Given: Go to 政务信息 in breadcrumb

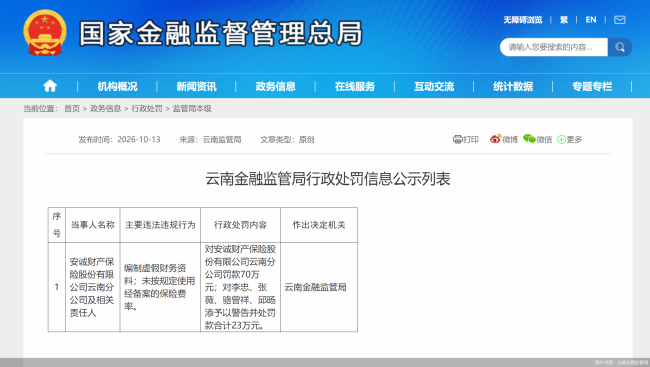Looking at the screenshot, I should tap(105, 109).
